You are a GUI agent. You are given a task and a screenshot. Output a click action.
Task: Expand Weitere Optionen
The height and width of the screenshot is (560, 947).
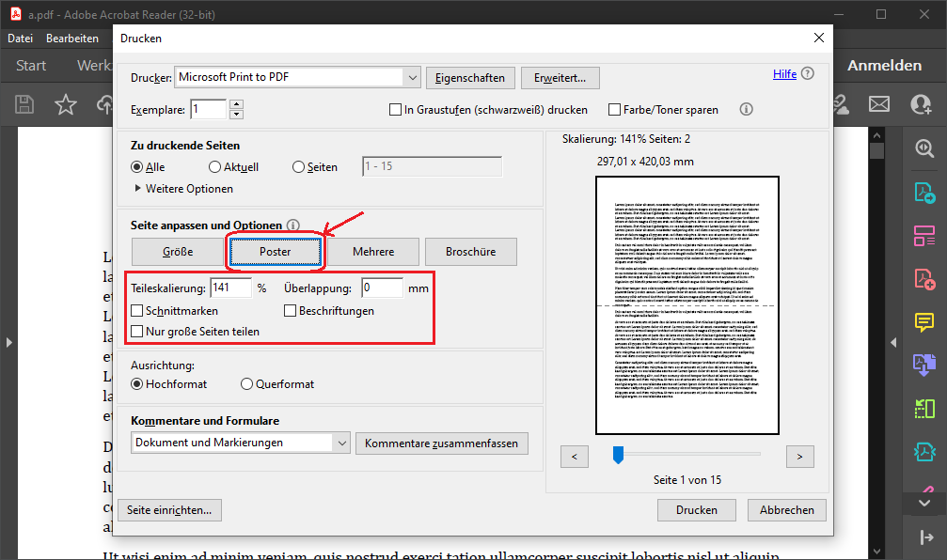tap(184, 189)
